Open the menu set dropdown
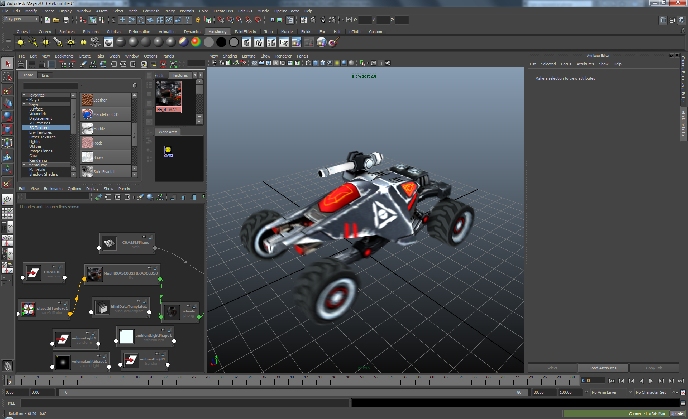The image size is (688, 419). (21, 19)
